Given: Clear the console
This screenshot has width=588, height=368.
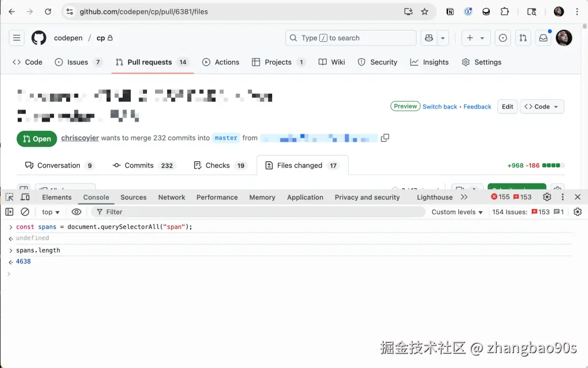Looking at the screenshot, I should pyautogui.click(x=25, y=212).
